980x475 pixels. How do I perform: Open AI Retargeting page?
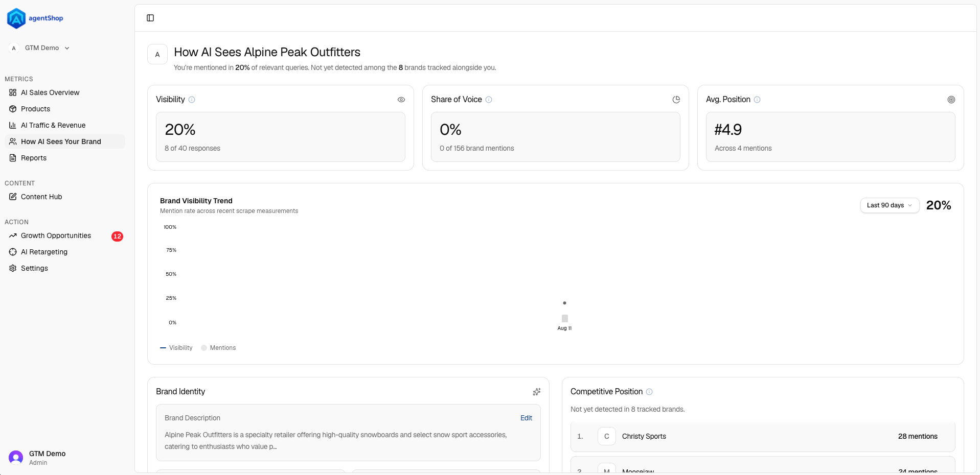coord(65,252)
